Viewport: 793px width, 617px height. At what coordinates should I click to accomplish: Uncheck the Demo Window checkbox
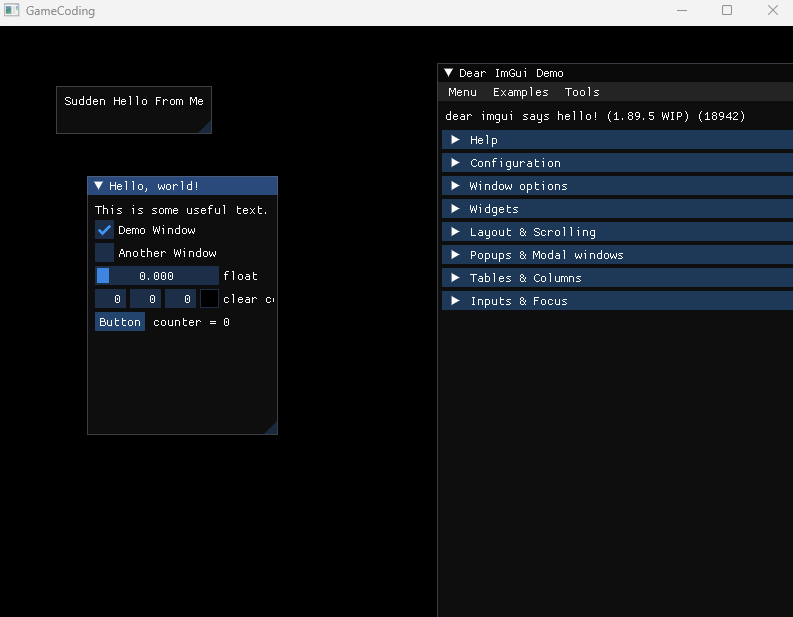coord(104,230)
